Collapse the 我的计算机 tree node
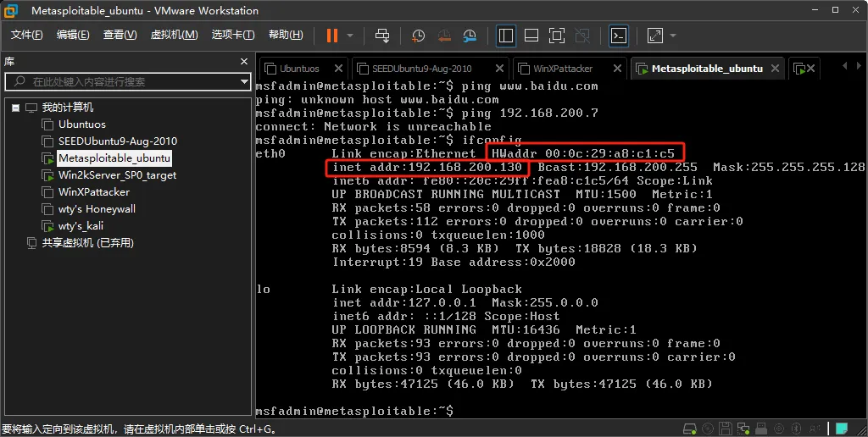Viewport: 868px width, 437px height. click(15, 108)
